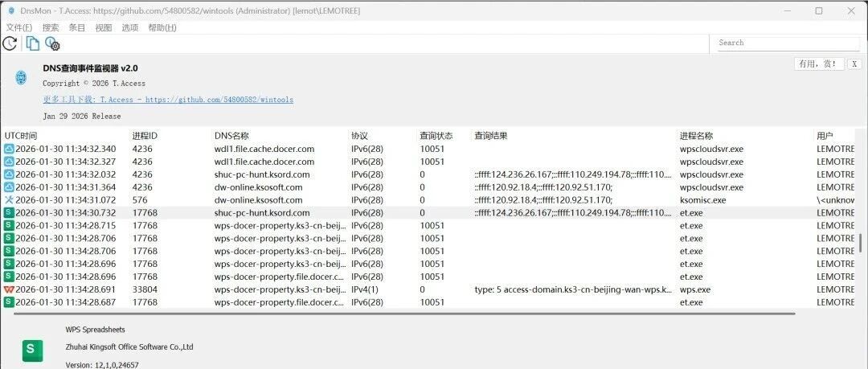Image resolution: width=868 pixels, height=369 pixels.
Task: Click the cloud icon on the 11:34:32.032 row
Action: (9, 174)
